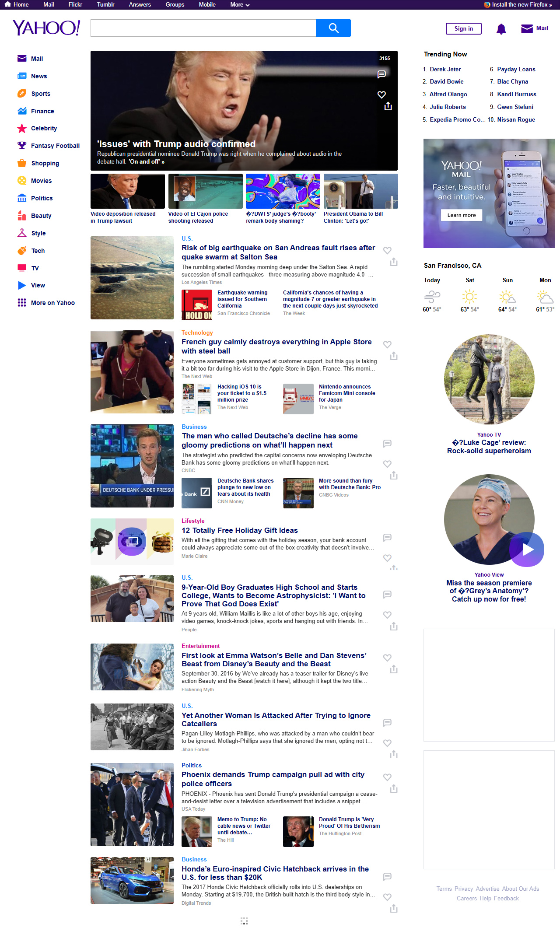Viewport: 560px width, 945px height.
Task: Click inside the Yahoo search field
Action: [x=203, y=28]
